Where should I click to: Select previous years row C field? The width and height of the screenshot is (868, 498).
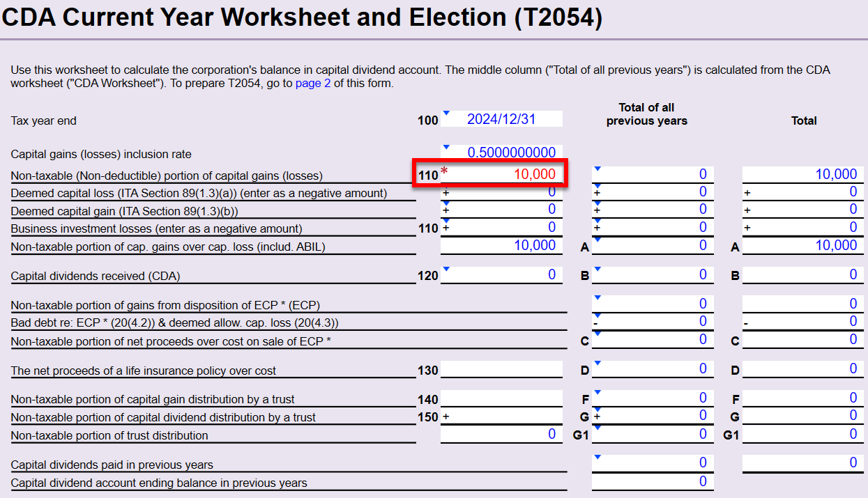pos(653,339)
